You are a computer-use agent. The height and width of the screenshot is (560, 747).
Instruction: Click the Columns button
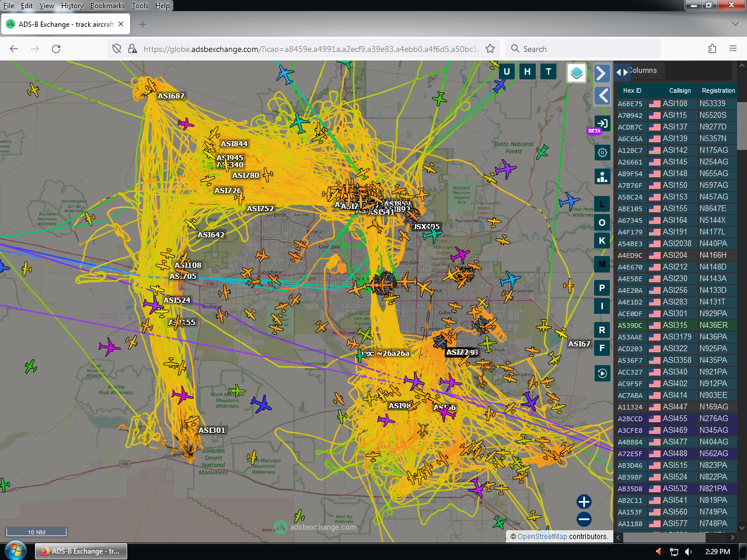point(643,71)
